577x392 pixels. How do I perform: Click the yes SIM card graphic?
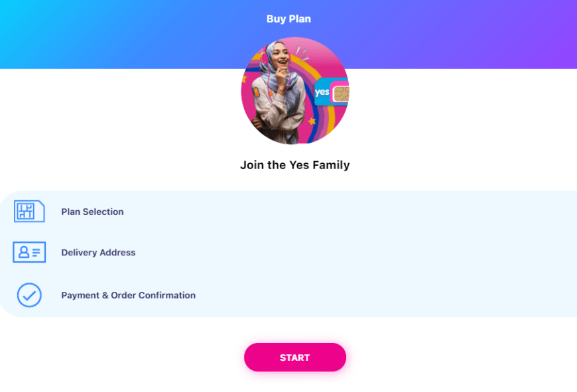point(332,92)
